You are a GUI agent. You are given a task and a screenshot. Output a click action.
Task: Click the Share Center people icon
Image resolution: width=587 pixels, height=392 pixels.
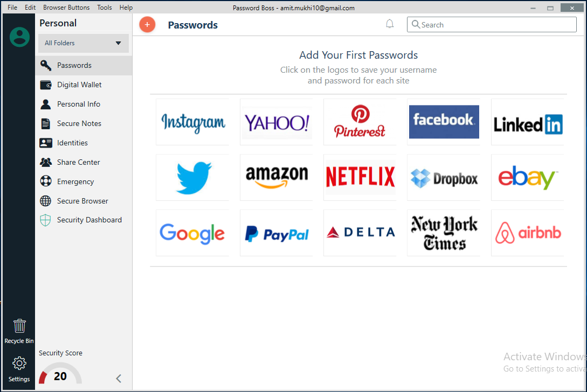point(46,162)
